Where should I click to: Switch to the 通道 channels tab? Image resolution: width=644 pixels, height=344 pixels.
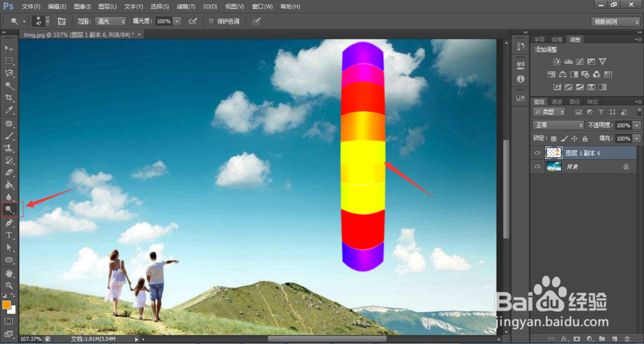(556, 102)
